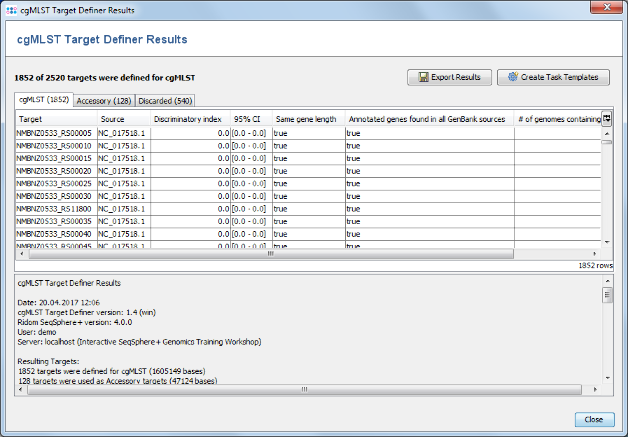Click the Source cell of row RS00005
The width and height of the screenshot is (628, 437).
pos(124,133)
